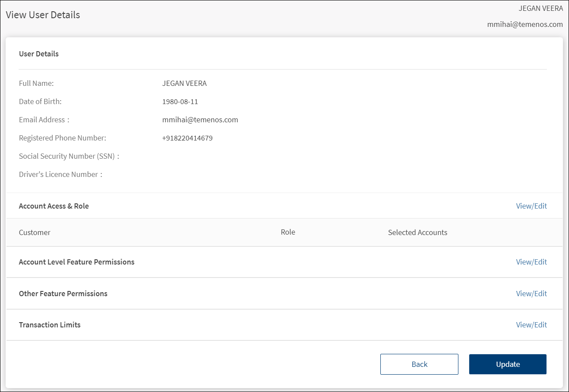Click the Account Level Feature Permissions heading

(x=76, y=262)
